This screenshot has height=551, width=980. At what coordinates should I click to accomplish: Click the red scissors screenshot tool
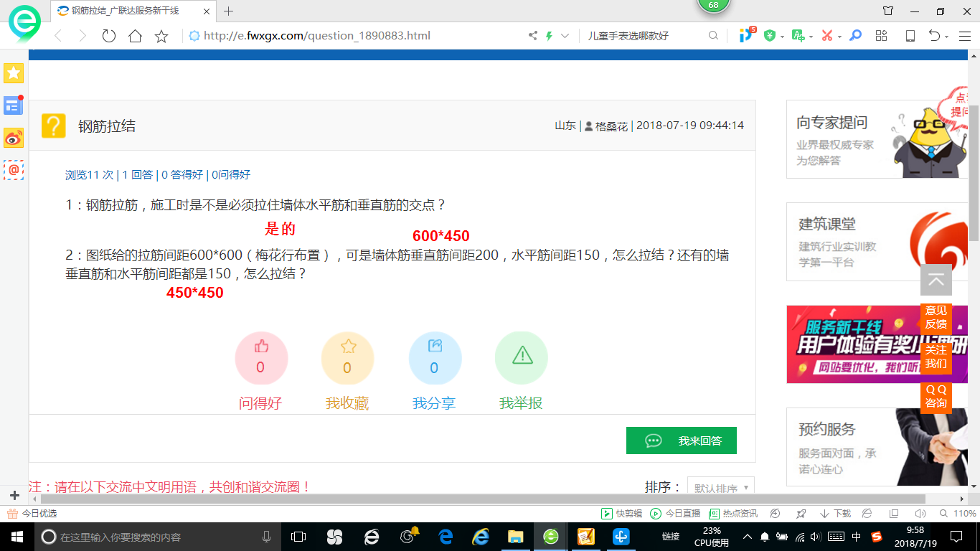826,35
